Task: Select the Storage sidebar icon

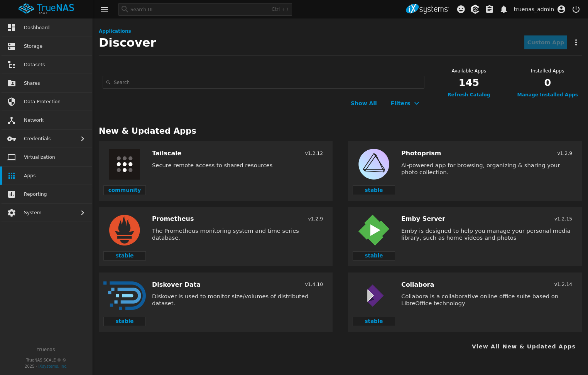Action: coord(11,46)
